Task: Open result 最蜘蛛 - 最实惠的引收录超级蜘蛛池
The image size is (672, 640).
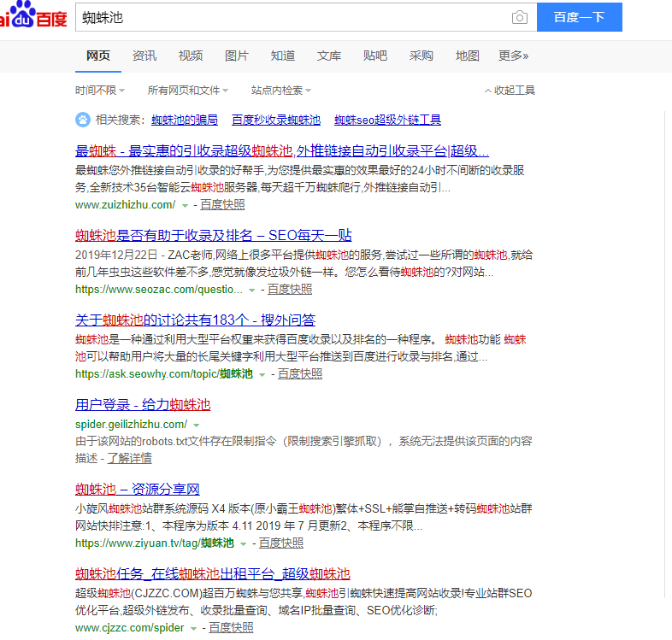Action: [282, 150]
